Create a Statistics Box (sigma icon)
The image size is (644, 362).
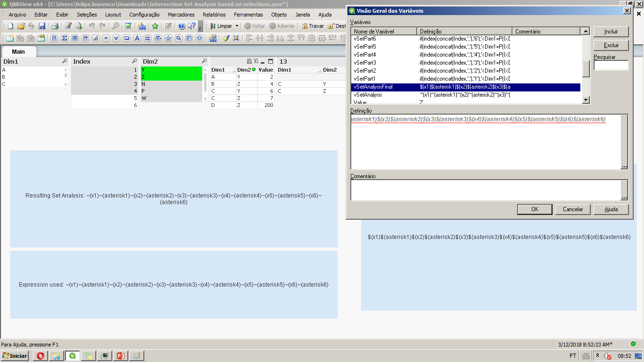pos(64,38)
